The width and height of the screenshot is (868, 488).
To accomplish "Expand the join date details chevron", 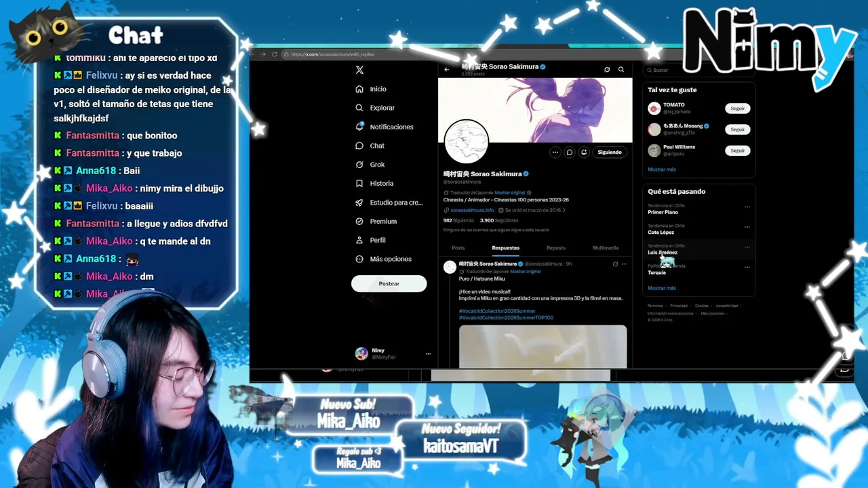I will 564,210.
